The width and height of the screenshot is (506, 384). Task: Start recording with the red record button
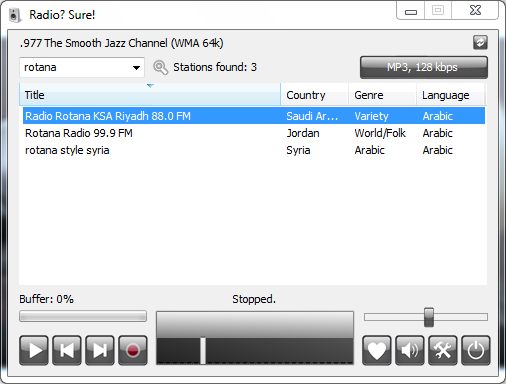click(x=133, y=350)
